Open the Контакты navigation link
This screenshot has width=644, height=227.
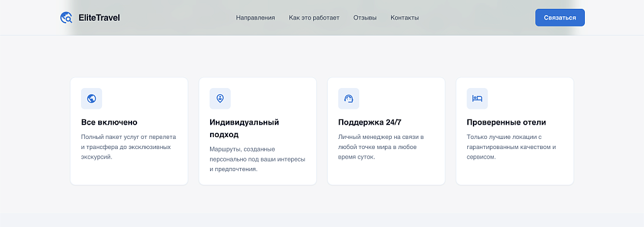[404, 18]
